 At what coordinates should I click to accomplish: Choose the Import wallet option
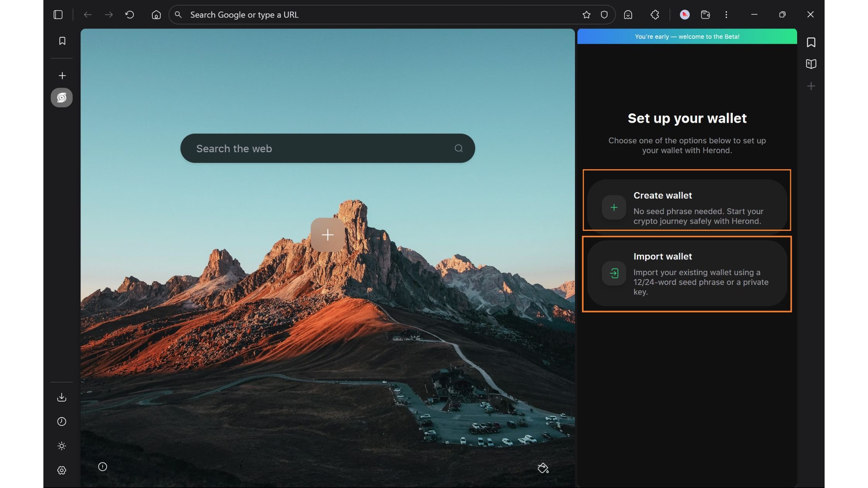coord(687,273)
